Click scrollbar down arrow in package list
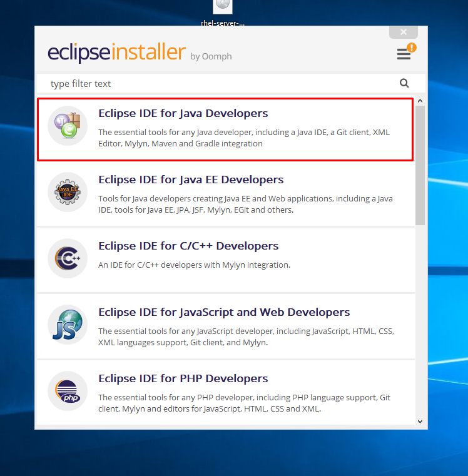 coord(420,422)
